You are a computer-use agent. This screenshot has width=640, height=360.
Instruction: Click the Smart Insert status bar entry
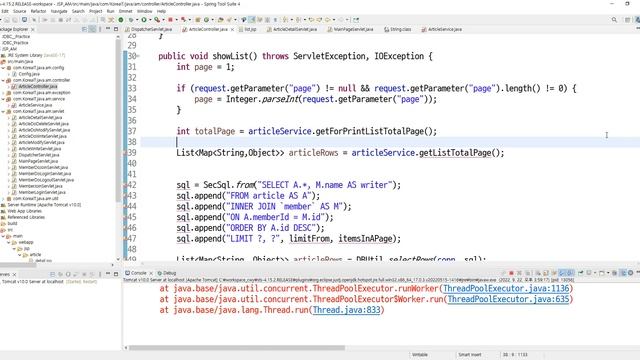pos(470,355)
